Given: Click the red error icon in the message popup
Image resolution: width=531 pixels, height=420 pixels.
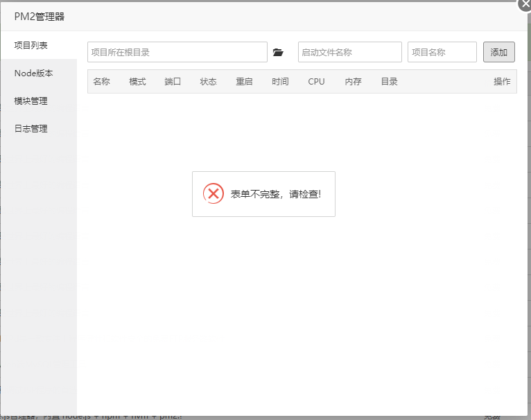Looking at the screenshot, I should click(x=214, y=193).
